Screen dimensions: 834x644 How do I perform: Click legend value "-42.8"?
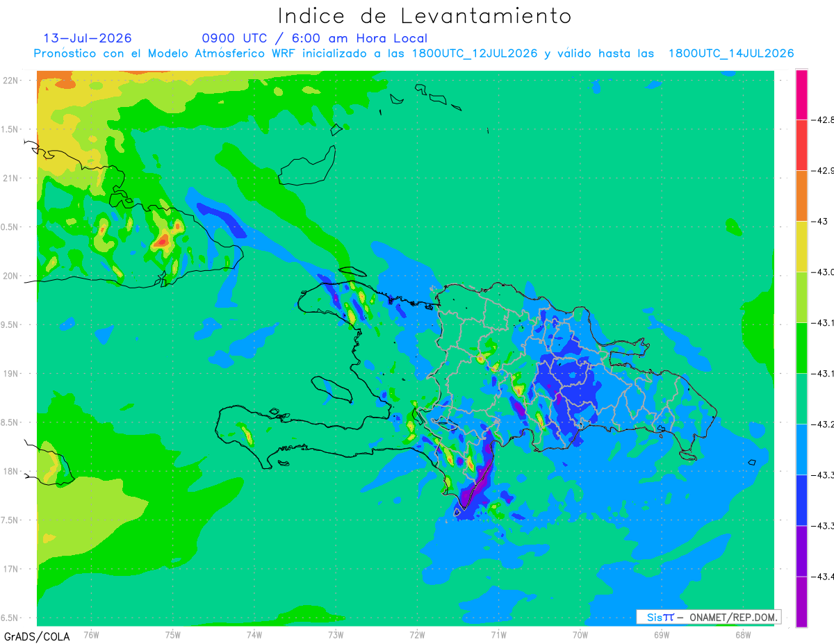(823, 119)
